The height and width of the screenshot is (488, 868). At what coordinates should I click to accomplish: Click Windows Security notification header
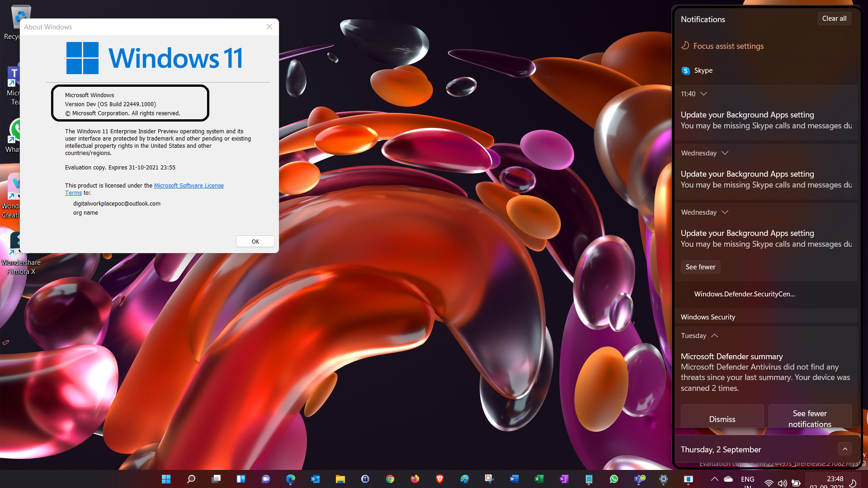(x=708, y=317)
